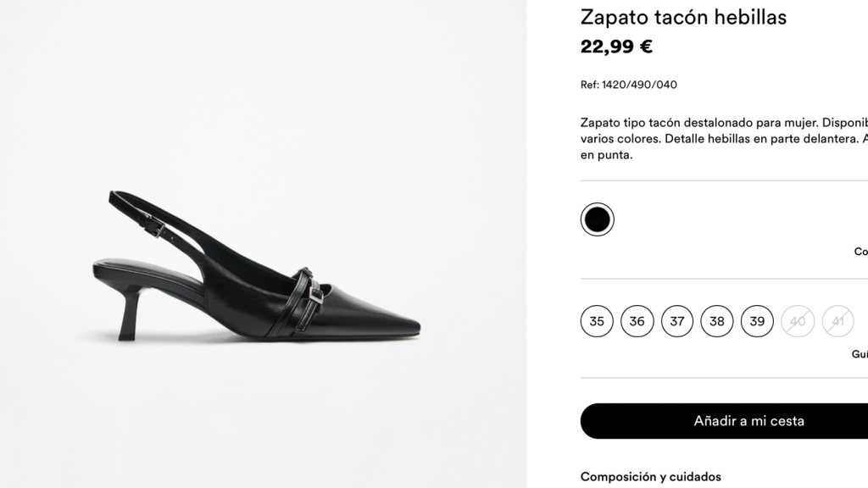The height and width of the screenshot is (488, 868).
Task: Expand the "Composición y cuidados" section
Action: pos(653,475)
